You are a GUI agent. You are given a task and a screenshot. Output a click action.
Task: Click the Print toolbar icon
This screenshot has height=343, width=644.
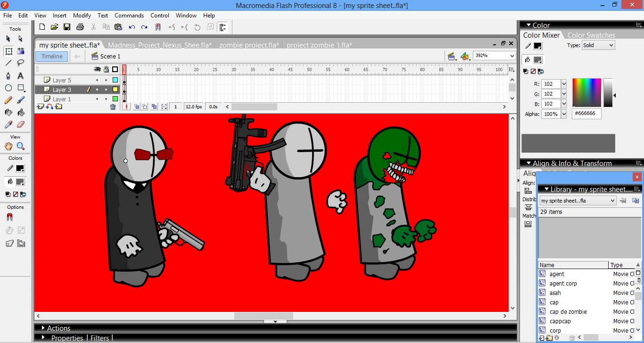(80, 27)
